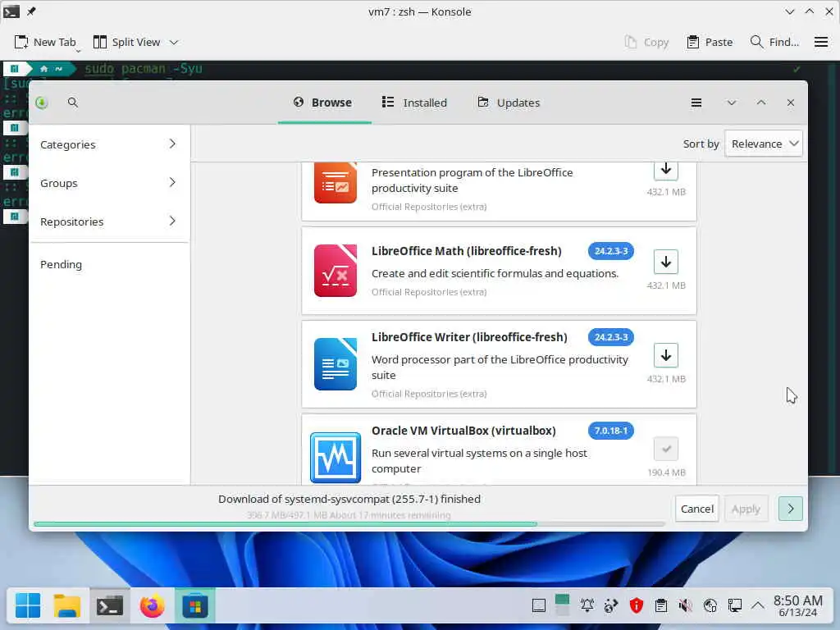Viewport: 840px width, 630px height.
Task: Click the Oracle VM VirtualBox app icon
Action: coord(336,458)
